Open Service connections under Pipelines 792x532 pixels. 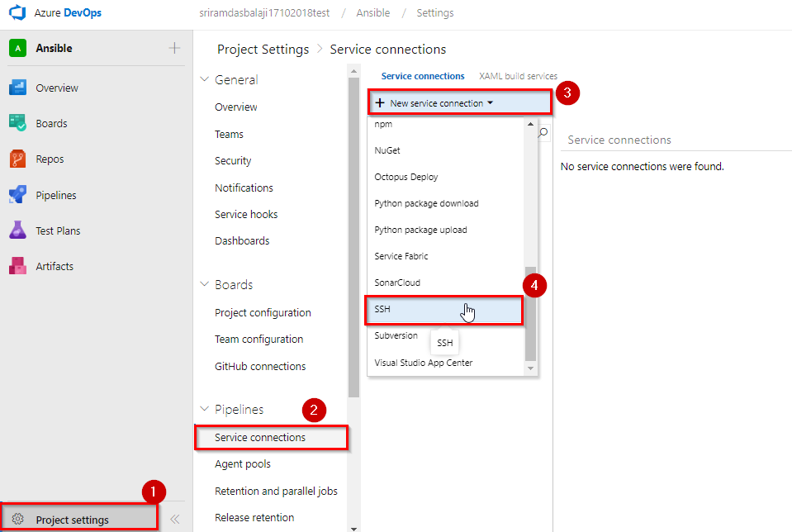[271, 437]
